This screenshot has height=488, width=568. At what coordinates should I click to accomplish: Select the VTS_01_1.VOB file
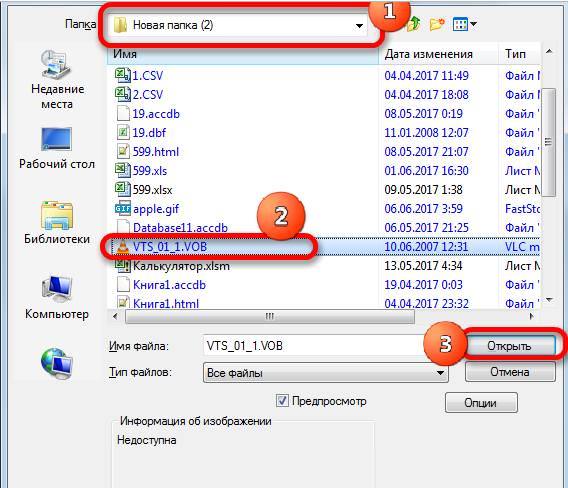pos(170,247)
